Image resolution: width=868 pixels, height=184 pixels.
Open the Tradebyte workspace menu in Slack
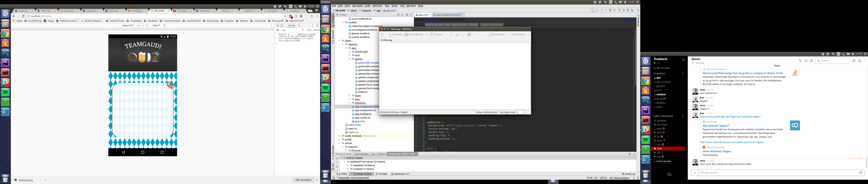point(661,59)
